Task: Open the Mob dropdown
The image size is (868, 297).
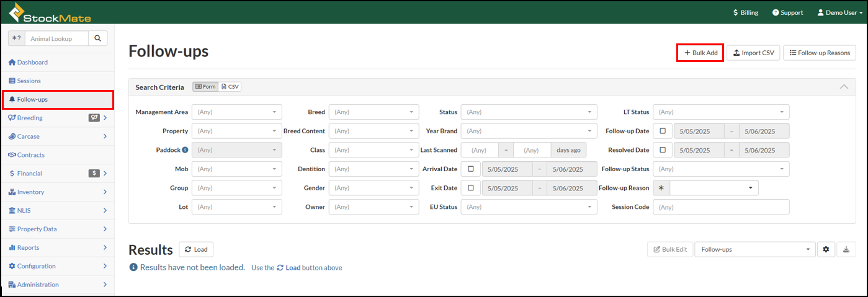Action: click(237, 169)
